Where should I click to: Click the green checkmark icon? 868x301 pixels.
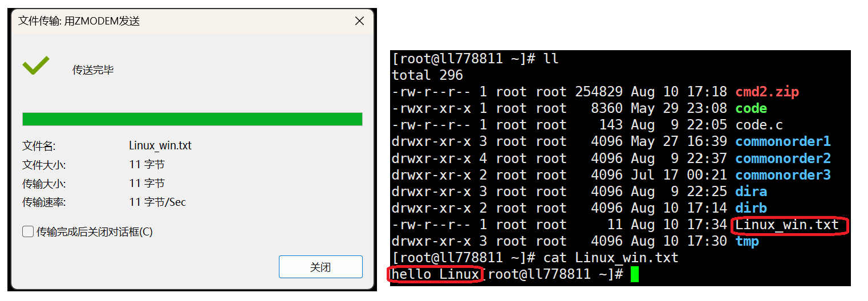pos(35,65)
